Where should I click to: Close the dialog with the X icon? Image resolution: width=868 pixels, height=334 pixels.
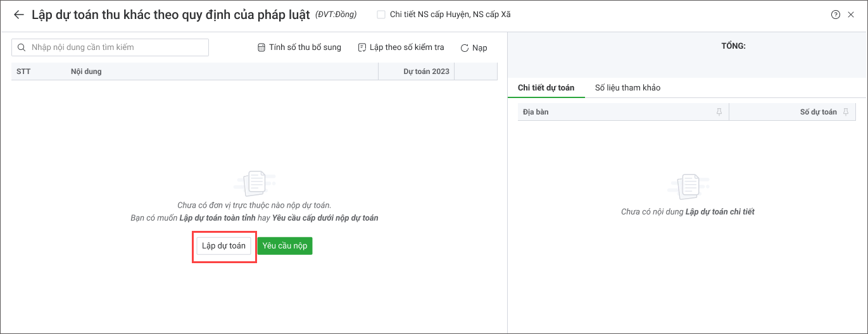[852, 15]
